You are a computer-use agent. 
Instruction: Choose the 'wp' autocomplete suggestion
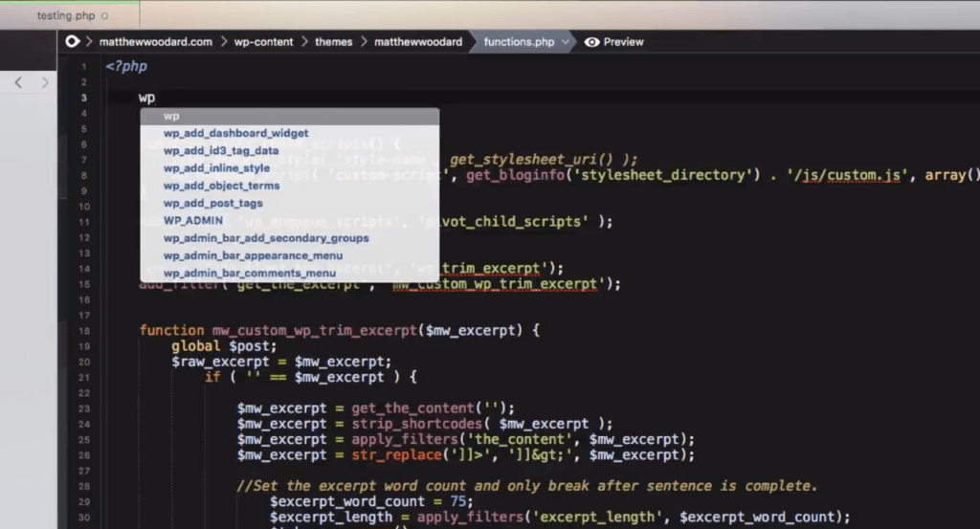tap(290, 116)
